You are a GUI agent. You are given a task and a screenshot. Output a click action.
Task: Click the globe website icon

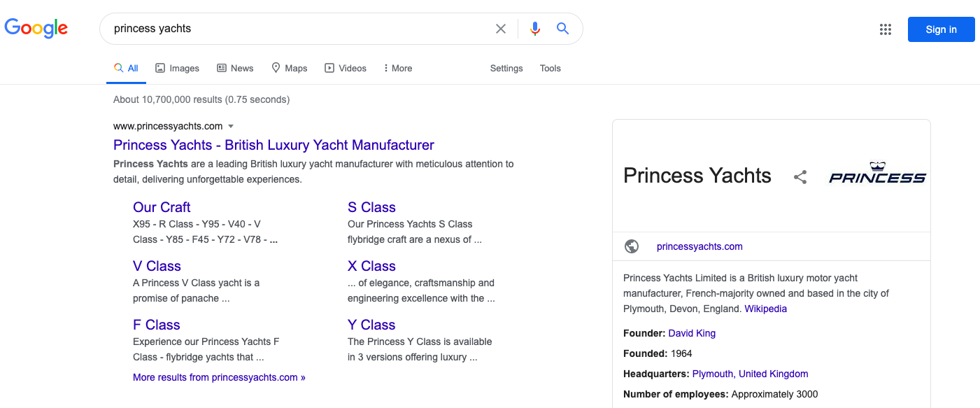[632, 246]
